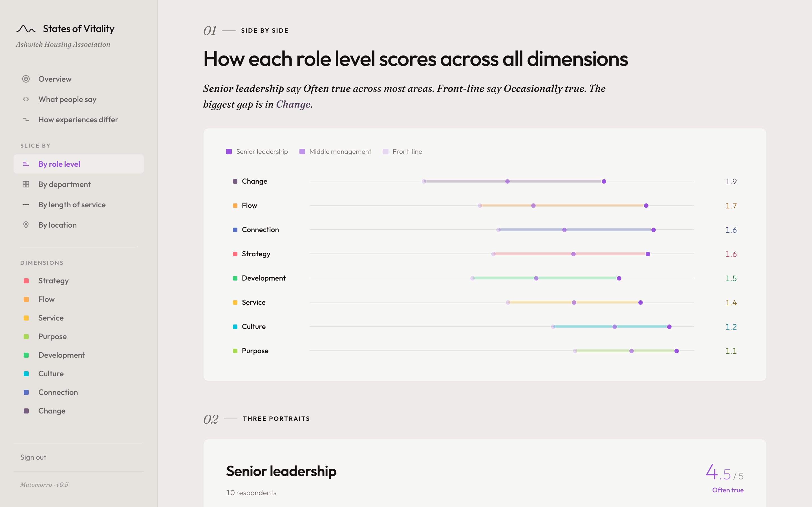Click the By length of service dots icon
The height and width of the screenshot is (507, 812).
[x=26, y=204]
